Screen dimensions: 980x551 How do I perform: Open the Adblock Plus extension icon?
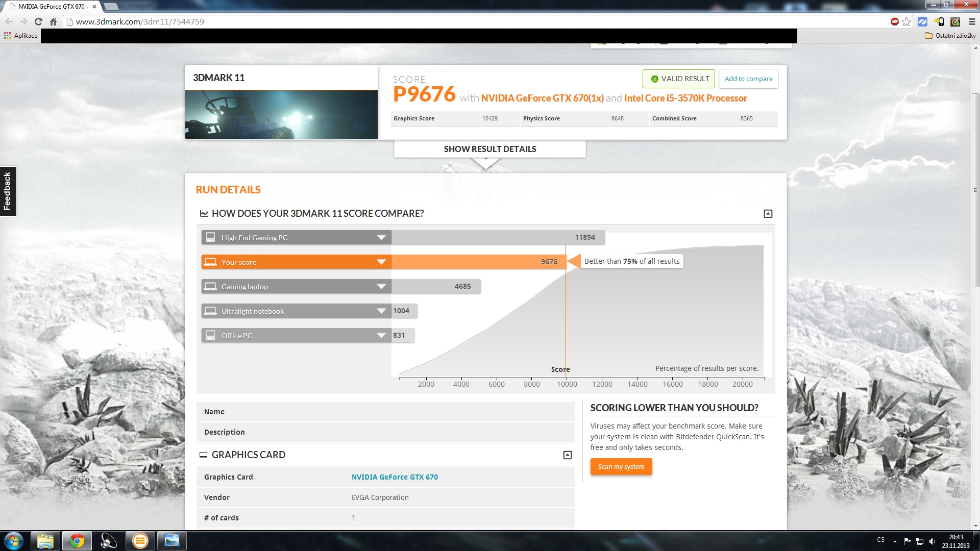click(x=894, y=21)
